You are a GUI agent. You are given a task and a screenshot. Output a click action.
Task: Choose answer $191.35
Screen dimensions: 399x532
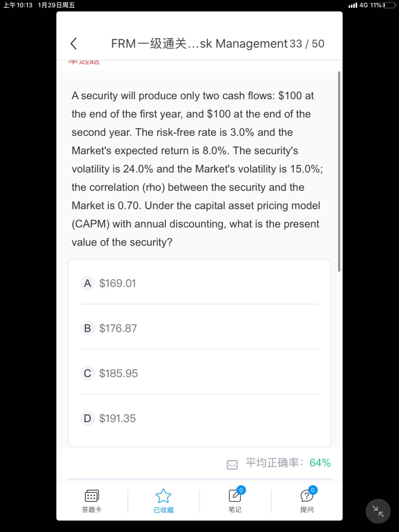pos(117,418)
